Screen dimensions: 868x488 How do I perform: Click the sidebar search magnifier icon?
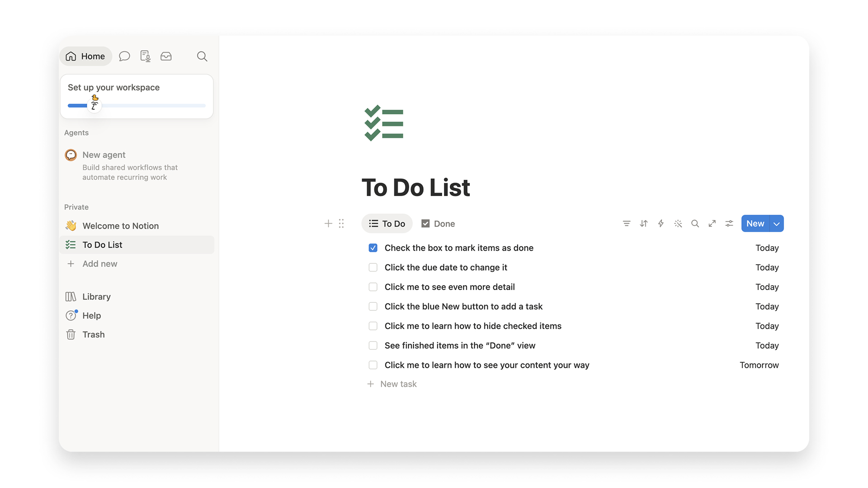(x=202, y=56)
